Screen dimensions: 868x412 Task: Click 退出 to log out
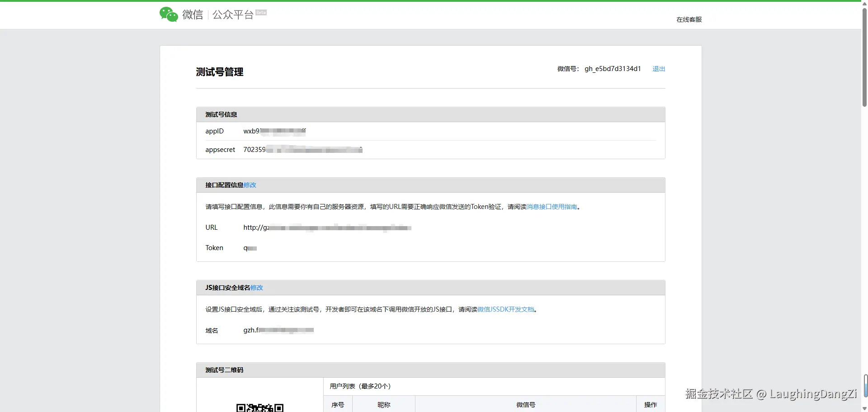pyautogui.click(x=659, y=69)
